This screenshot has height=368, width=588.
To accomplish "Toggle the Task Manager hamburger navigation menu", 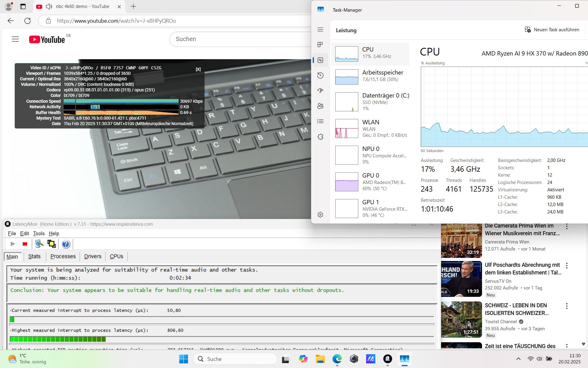I will pyautogui.click(x=320, y=29).
